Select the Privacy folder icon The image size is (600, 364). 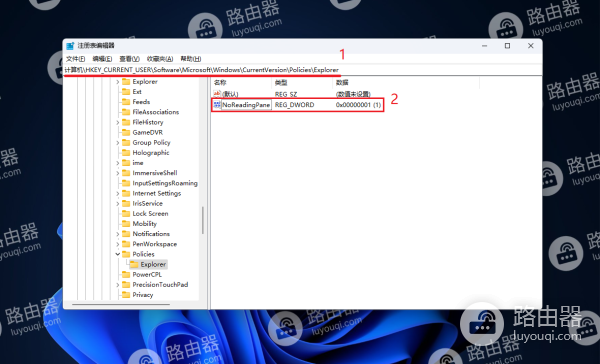(x=126, y=295)
